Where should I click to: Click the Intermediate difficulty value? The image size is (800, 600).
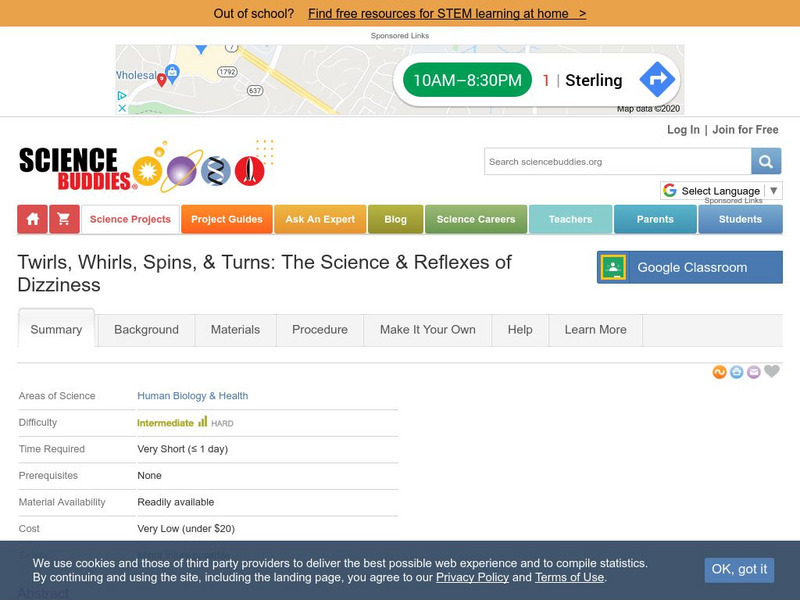(x=165, y=423)
